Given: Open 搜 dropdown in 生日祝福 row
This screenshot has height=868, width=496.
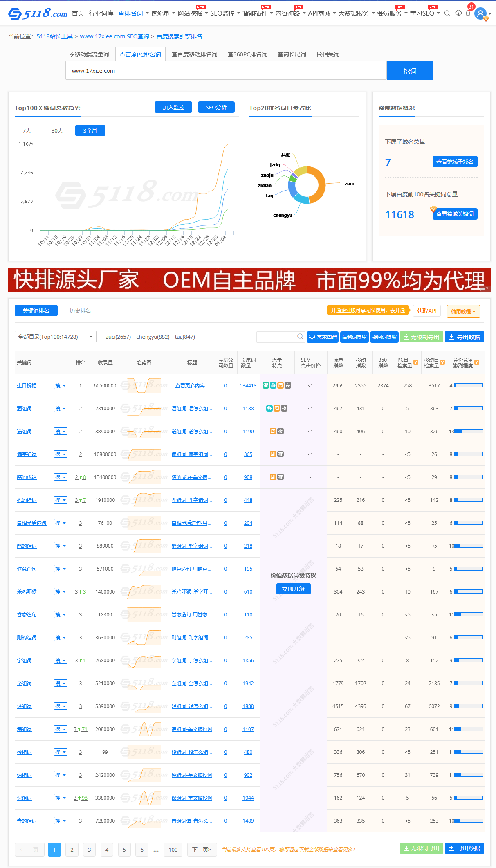Looking at the screenshot, I should point(61,385).
